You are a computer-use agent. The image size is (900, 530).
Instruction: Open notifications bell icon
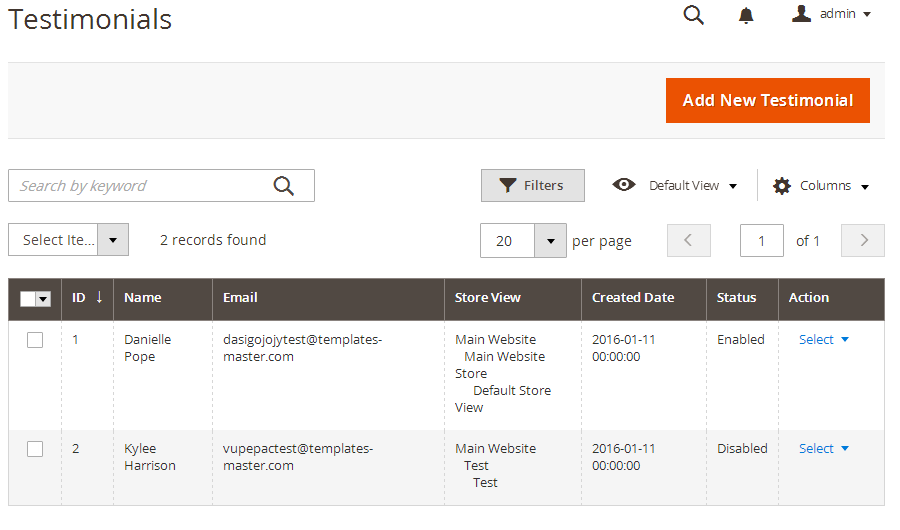click(x=746, y=16)
